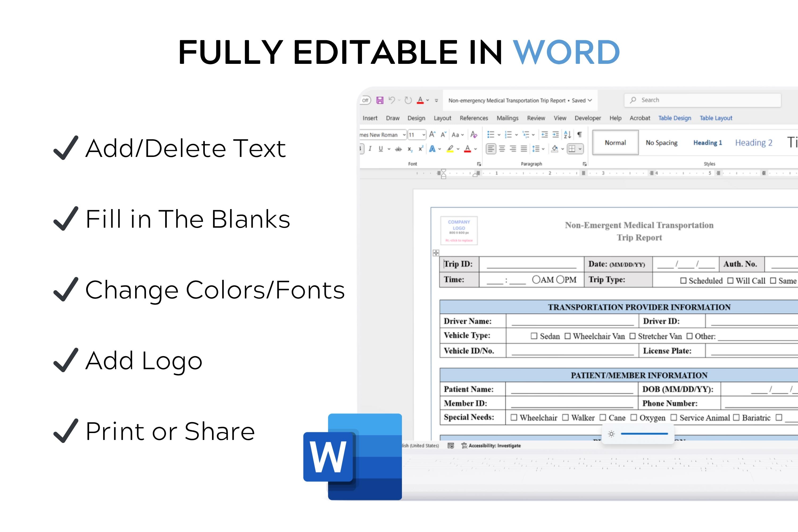The width and height of the screenshot is (798, 532).
Task: Apply strikethrough formatting
Action: point(398,149)
